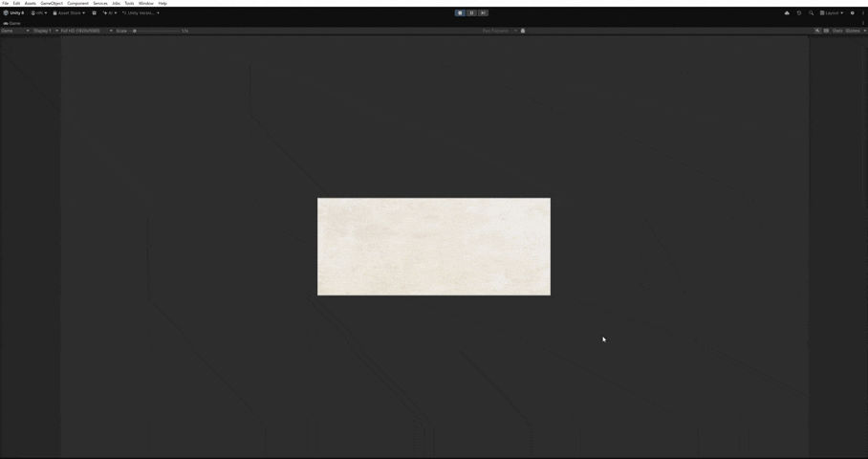Screen dimensions: 868x459
Task: Open the Component menu
Action: click(77, 3)
